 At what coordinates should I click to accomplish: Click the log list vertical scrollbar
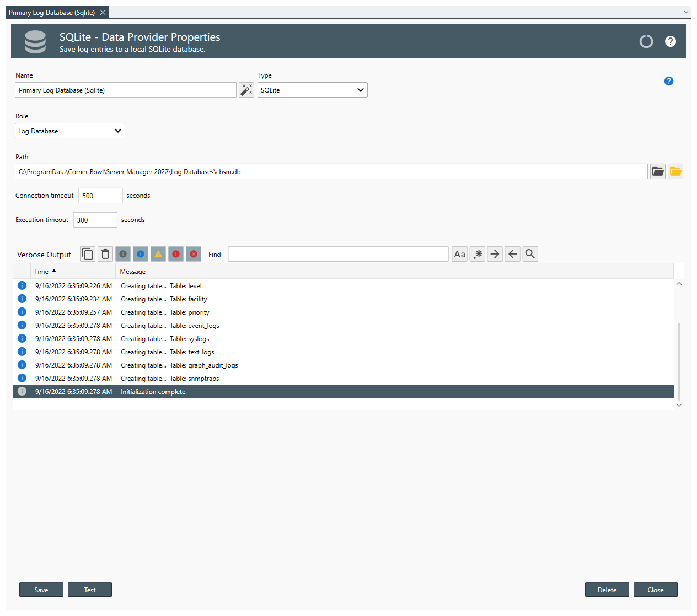pyautogui.click(x=679, y=358)
